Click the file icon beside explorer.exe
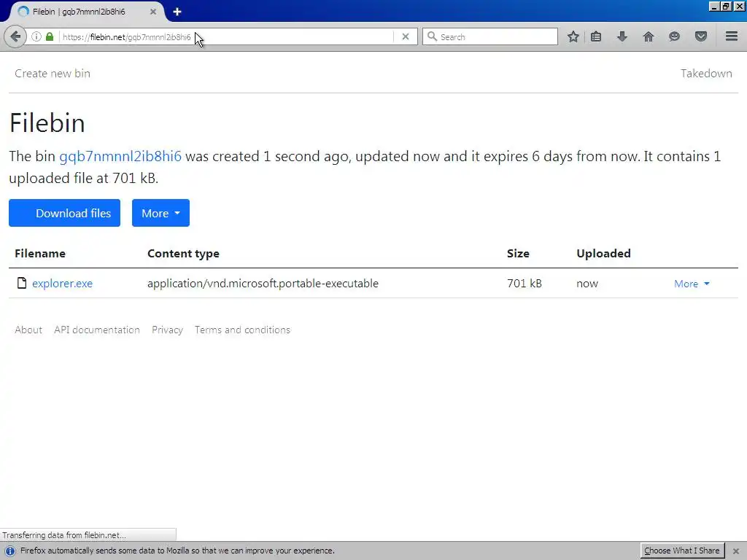Screen dimensions: 747x560 (22, 284)
